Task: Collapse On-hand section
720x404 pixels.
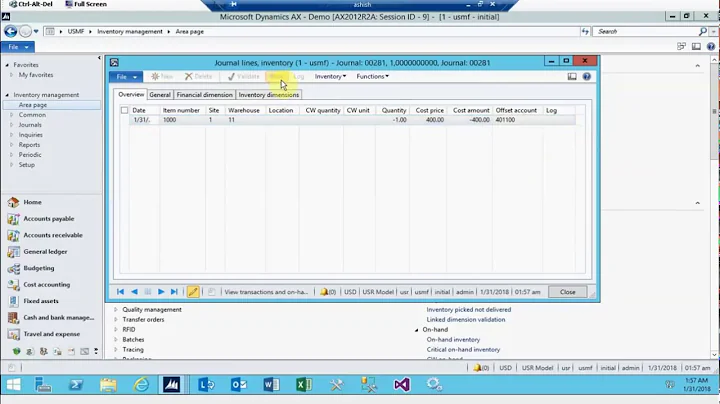Action: click(x=416, y=330)
